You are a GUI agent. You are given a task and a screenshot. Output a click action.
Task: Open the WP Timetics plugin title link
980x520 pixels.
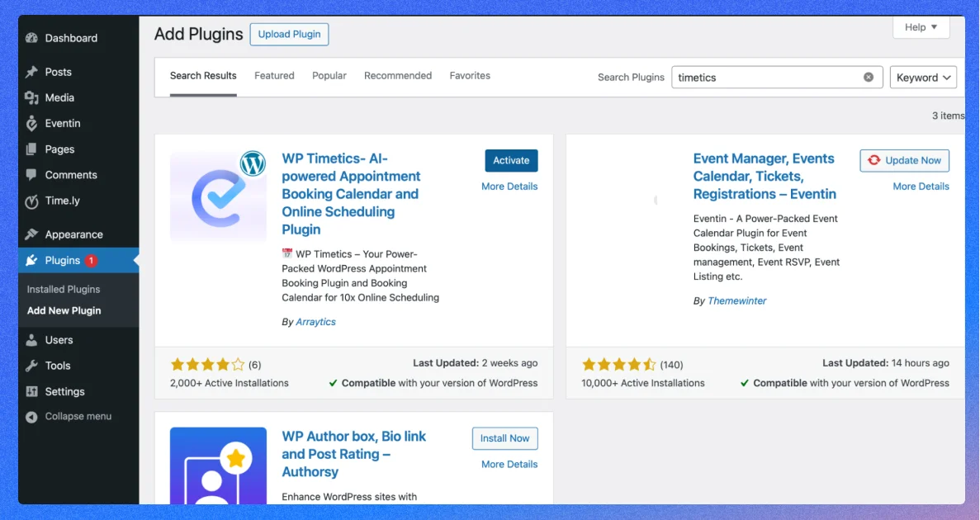coord(351,194)
